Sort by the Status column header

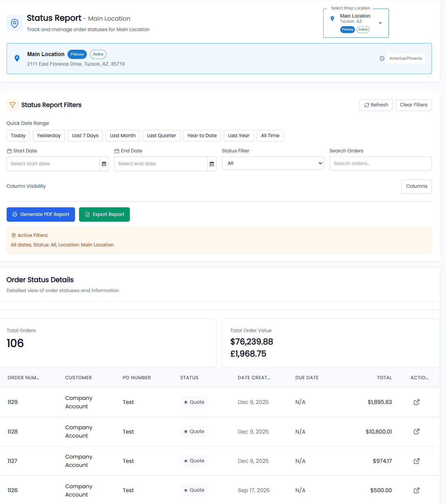(189, 378)
